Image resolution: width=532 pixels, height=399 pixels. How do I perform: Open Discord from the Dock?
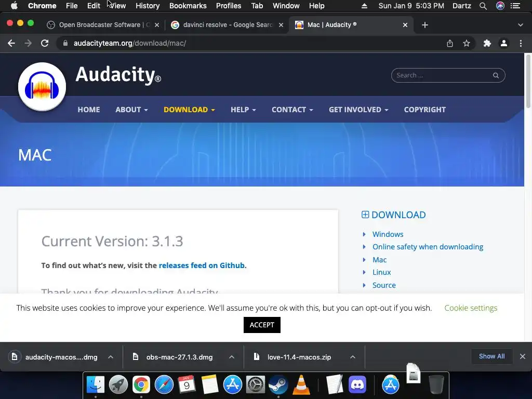point(357,385)
